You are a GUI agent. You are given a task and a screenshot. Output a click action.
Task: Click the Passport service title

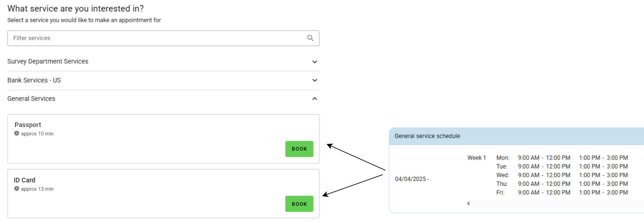tap(28, 125)
